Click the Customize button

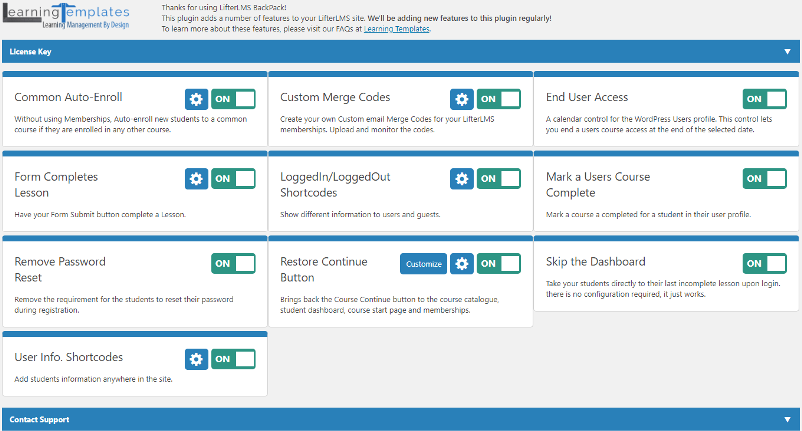(x=424, y=264)
